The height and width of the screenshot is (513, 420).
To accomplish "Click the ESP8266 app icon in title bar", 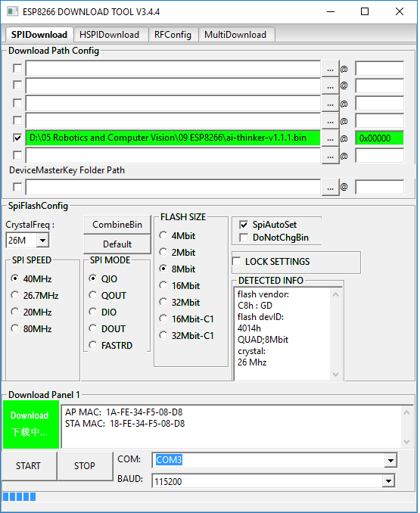I will pos(12,11).
